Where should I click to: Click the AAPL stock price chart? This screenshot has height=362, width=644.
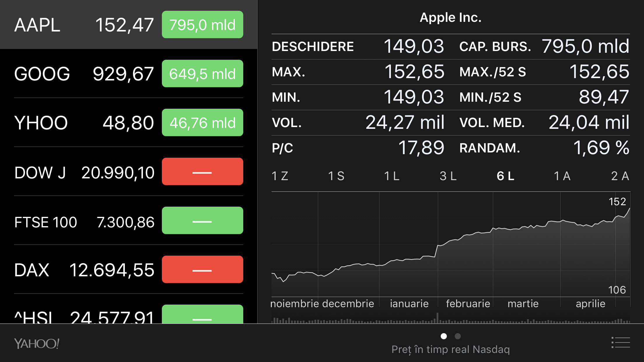tap(451, 244)
